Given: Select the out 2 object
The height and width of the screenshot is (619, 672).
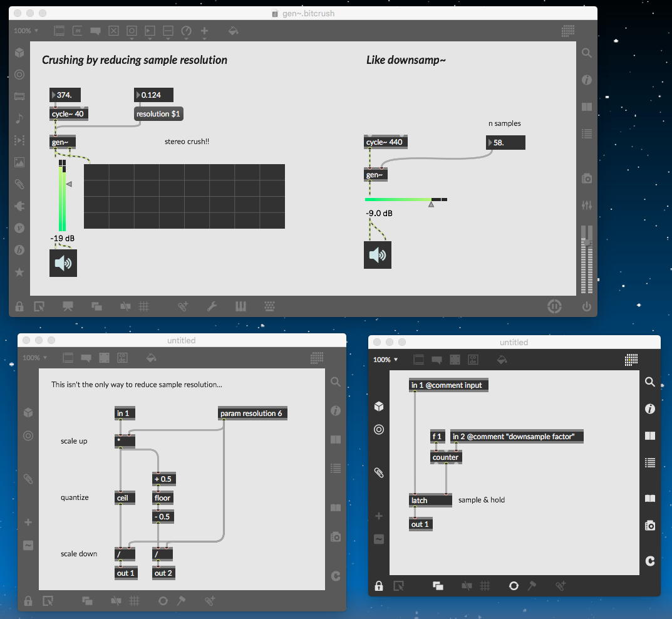Looking at the screenshot, I should (x=163, y=573).
